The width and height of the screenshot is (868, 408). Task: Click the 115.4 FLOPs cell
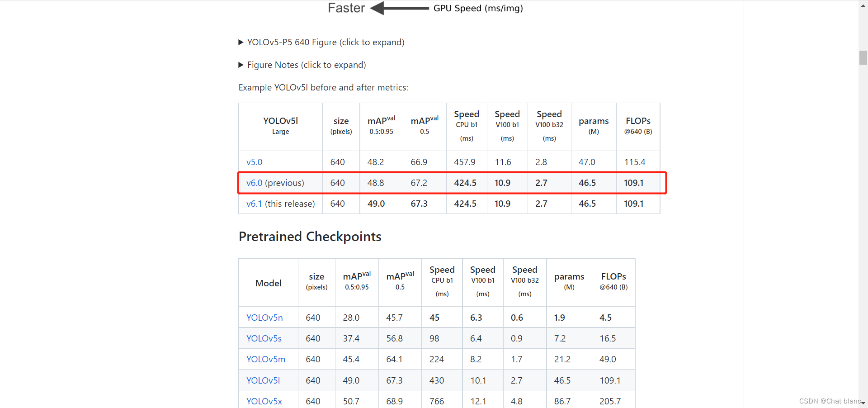pyautogui.click(x=638, y=162)
